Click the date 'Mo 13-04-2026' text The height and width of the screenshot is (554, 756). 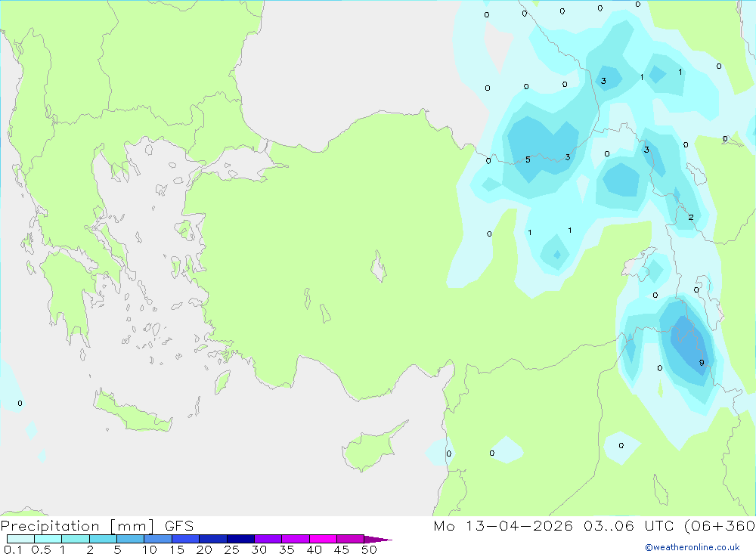(x=503, y=526)
